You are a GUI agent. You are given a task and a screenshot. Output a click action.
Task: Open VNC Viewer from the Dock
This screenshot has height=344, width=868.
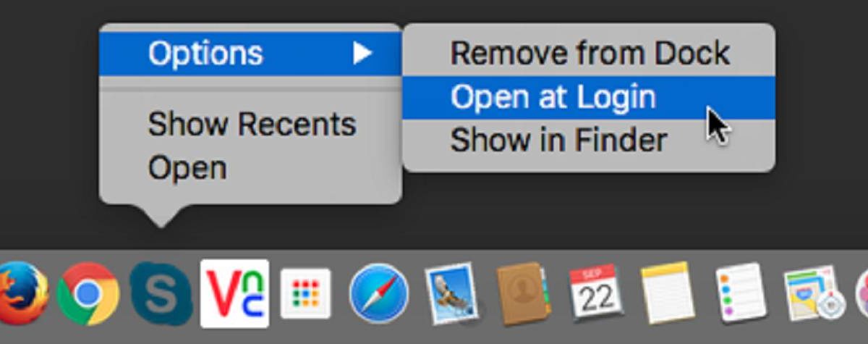(234, 293)
